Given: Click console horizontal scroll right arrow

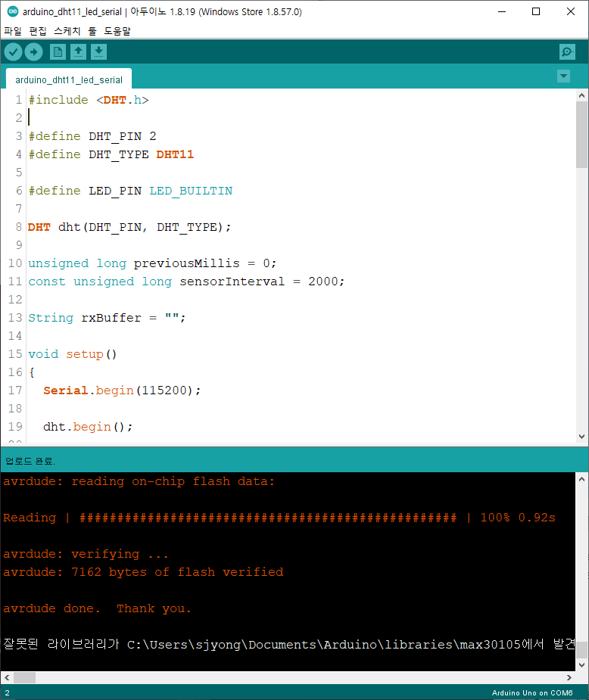Looking at the screenshot, I should click(x=569, y=678).
